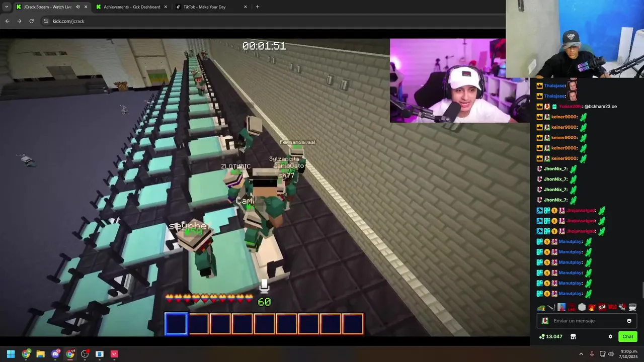Insert the donkey emote
644x362 pixels.
pyautogui.click(x=622, y=307)
